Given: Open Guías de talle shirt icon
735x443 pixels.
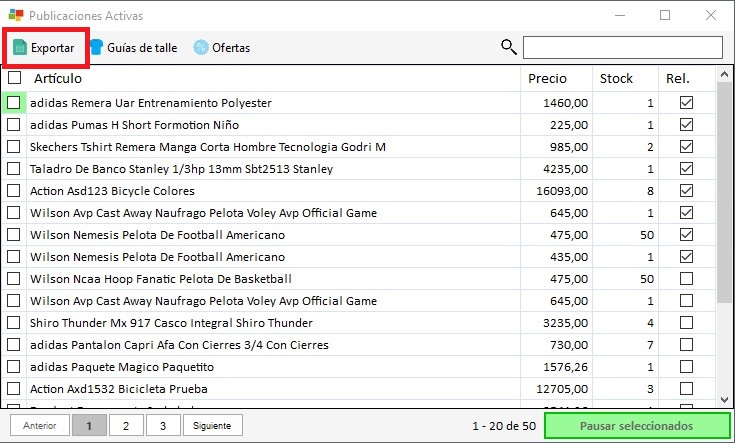Looking at the screenshot, I should (x=96, y=47).
